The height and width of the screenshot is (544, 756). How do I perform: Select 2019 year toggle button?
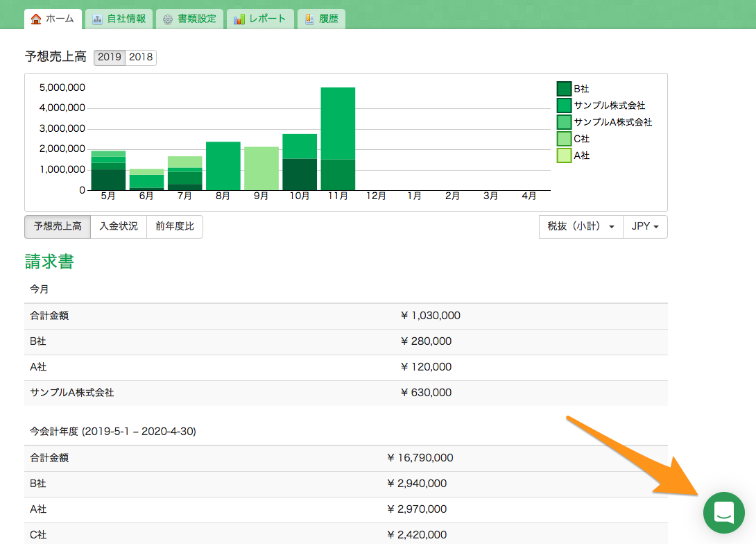(x=110, y=58)
